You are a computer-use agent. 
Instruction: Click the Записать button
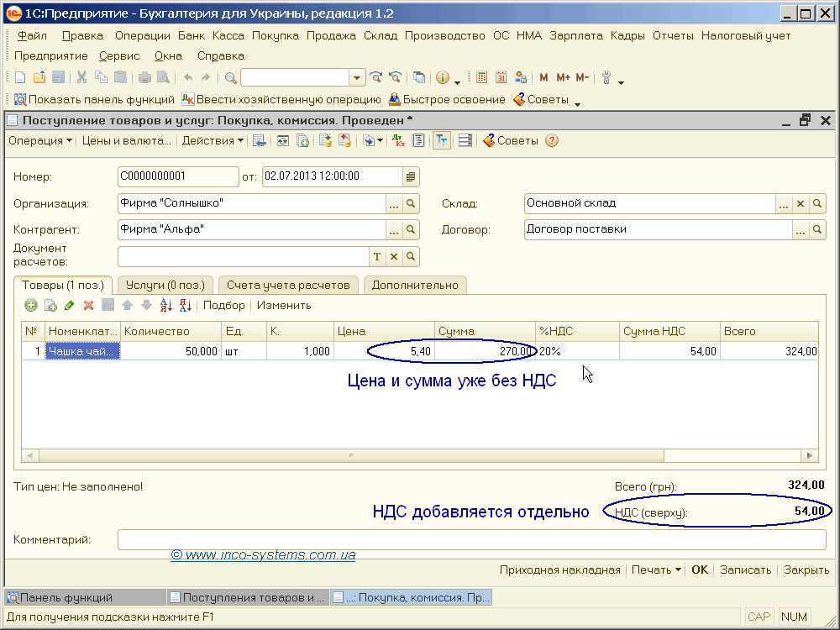point(746,570)
